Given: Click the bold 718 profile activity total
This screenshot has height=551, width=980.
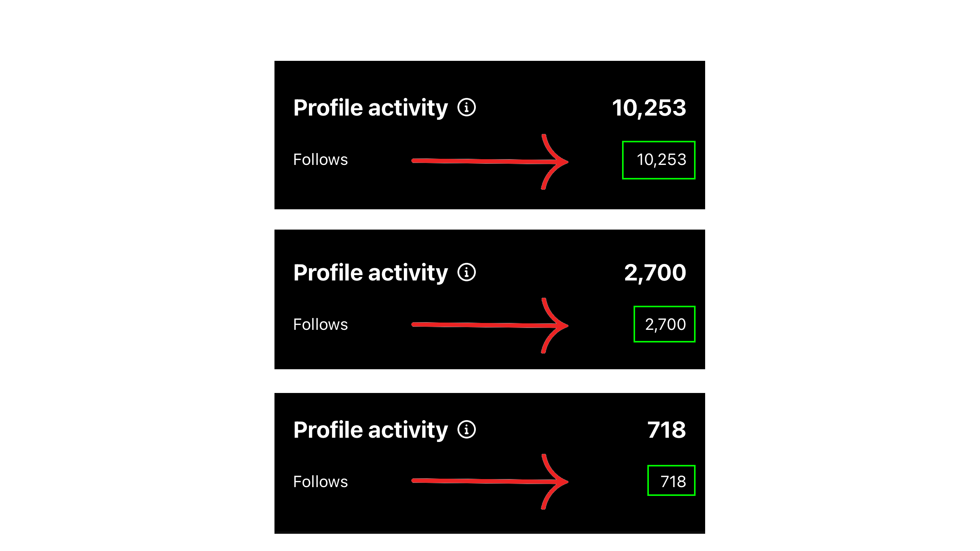Looking at the screenshot, I should click(666, 430).
